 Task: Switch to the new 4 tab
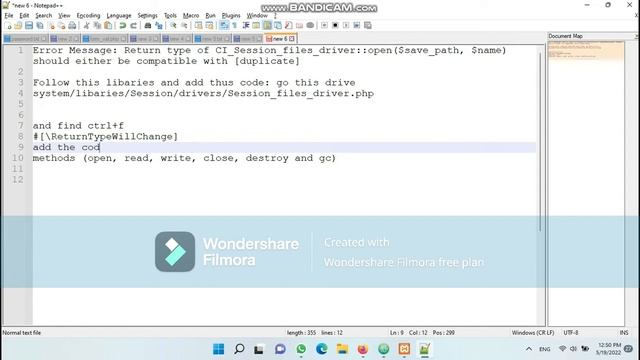pos(177,39)
